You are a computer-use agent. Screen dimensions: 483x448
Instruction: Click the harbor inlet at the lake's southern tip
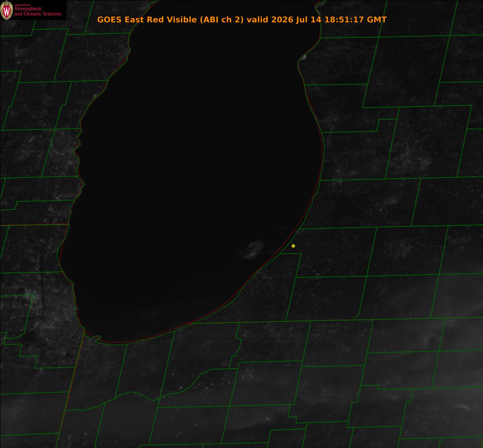[97, 338]
